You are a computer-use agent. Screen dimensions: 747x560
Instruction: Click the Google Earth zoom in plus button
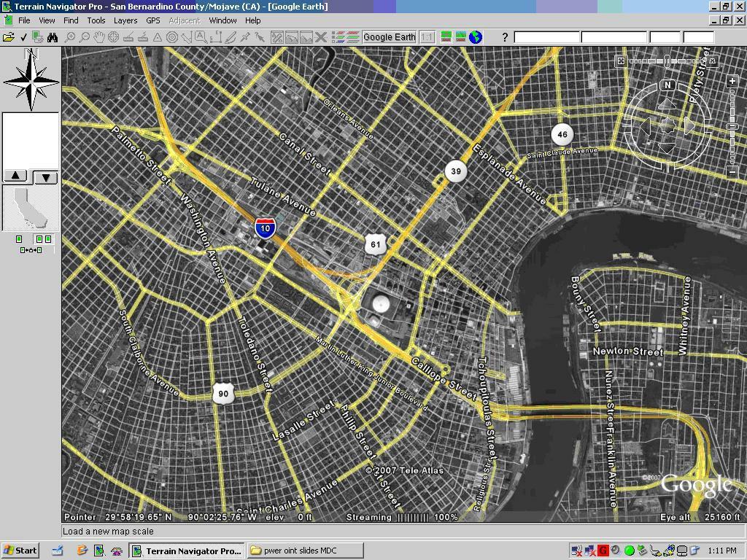pyautogui.click(x=732, y=82)
